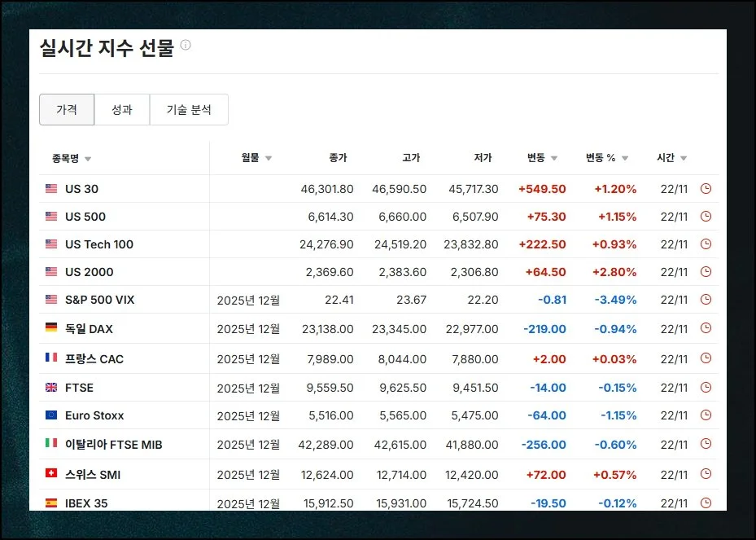This screenshot has width=756, height=540.
Task: Click the Swiss flag icon beside 스위스 SMI
Action: coord(51,474)
